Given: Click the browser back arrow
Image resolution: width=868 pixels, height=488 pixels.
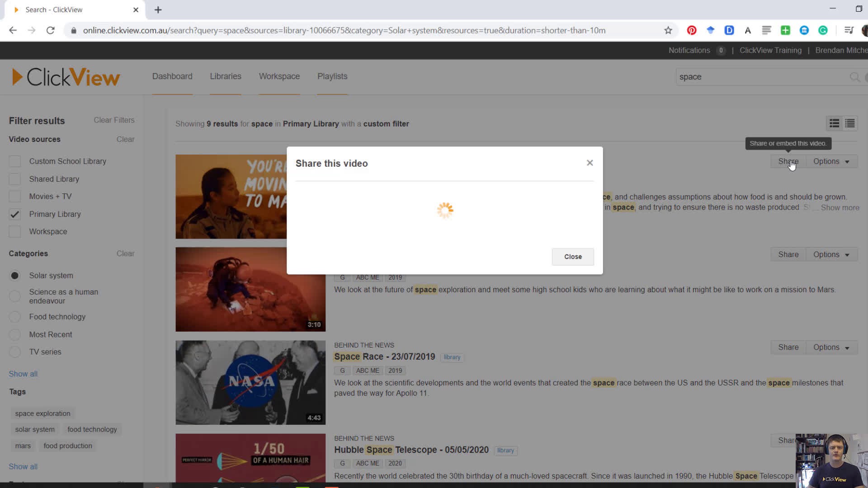Looking at the screenshot, I should (13, 30).
